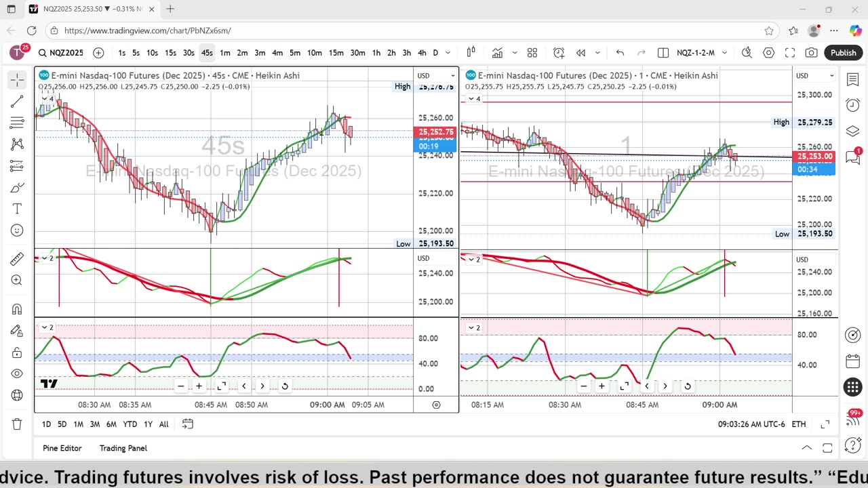Select the zoom in tool

coord(17,281)
